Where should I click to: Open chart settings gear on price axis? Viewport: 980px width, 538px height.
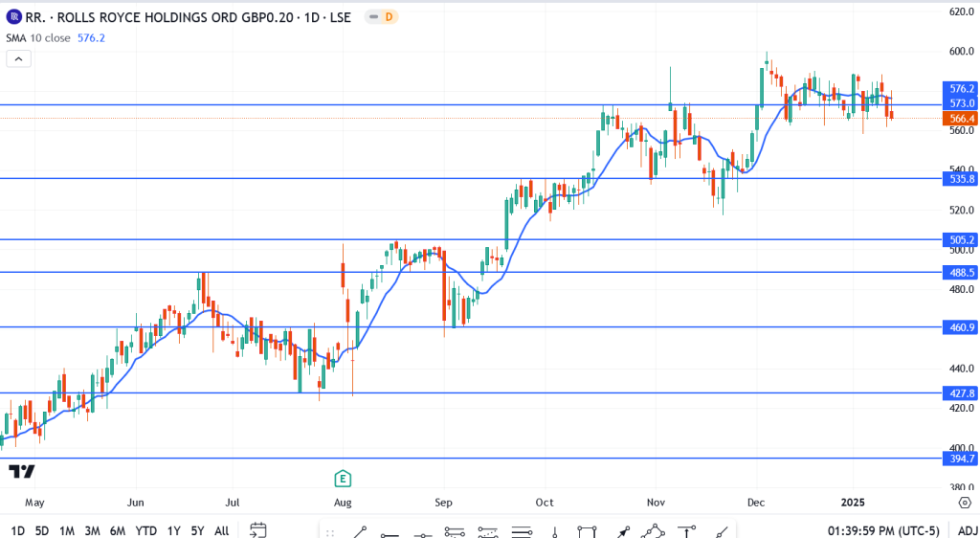click(965, 502)
